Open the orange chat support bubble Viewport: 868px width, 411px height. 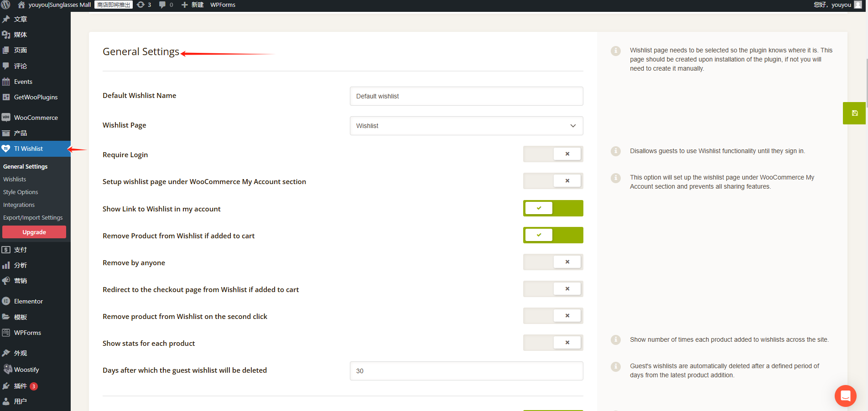[x=845, y=396]
